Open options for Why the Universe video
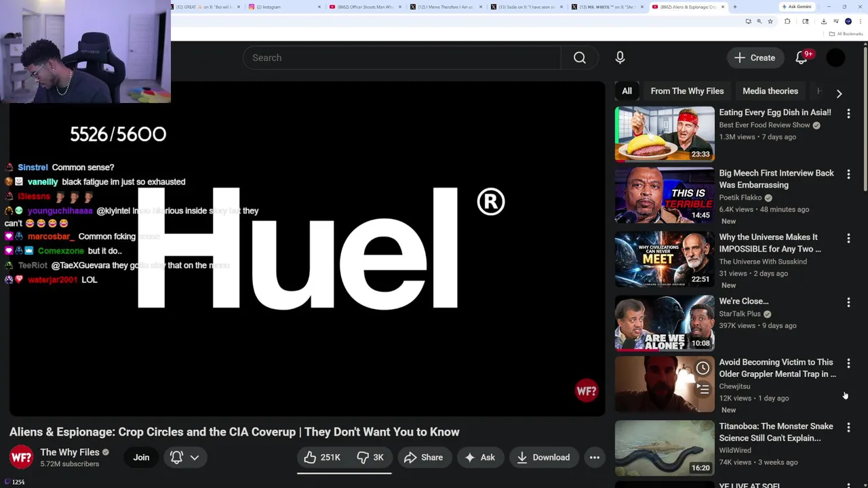This screenshot has height=488, width=868. pos(848,238)
